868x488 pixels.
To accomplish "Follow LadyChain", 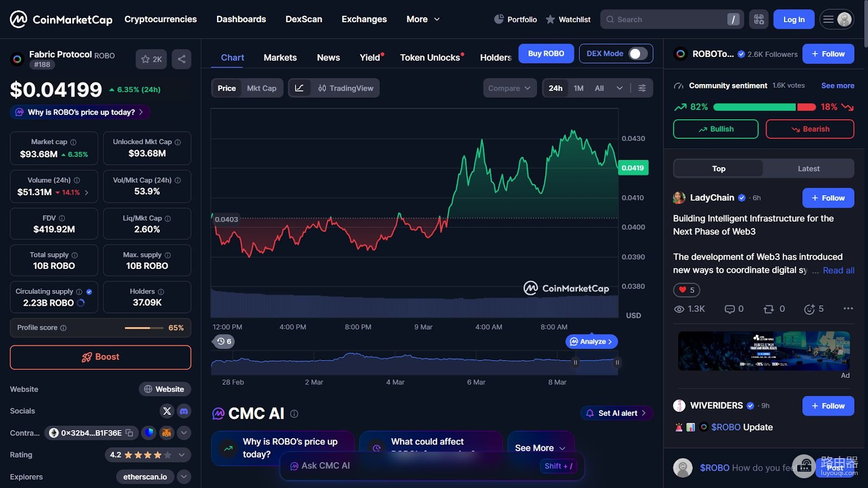I will [828, 198].
